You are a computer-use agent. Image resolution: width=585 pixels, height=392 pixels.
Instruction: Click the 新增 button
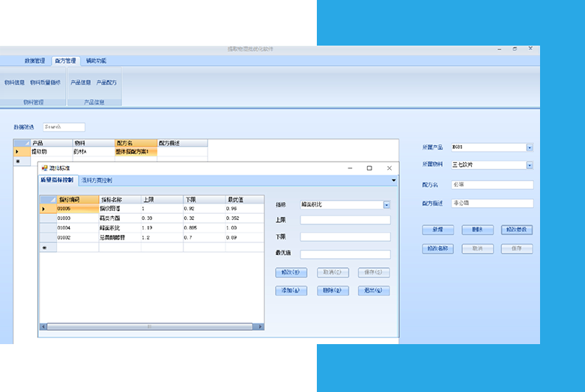coord(437,230)
